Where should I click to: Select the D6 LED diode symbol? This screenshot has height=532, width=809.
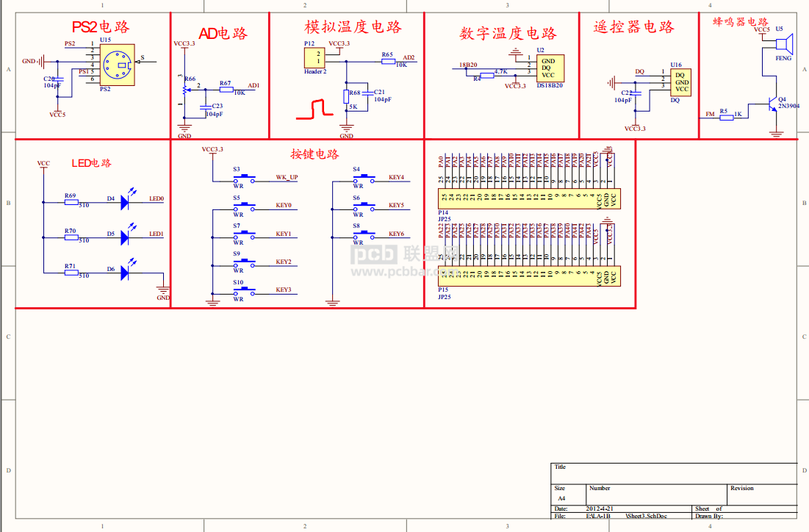(x=126, y=273)
